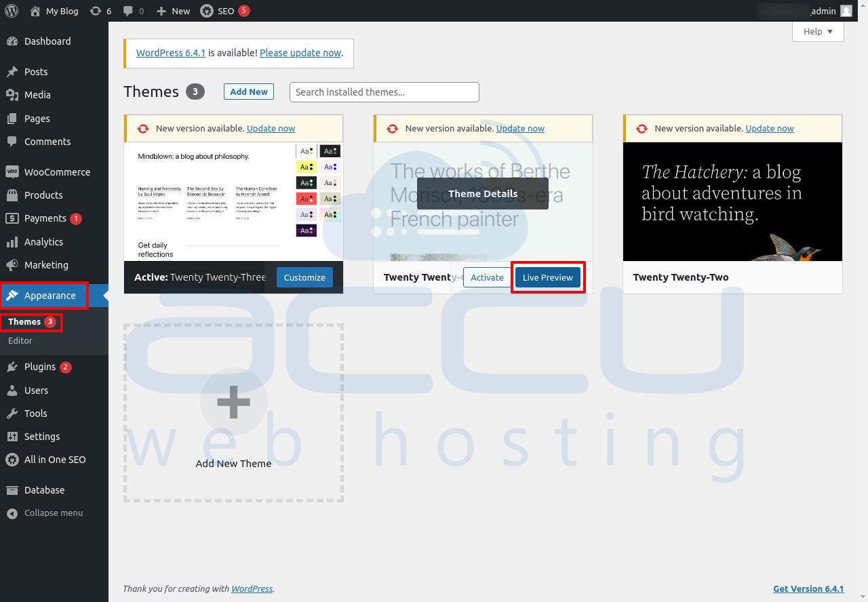Image resolution: width=868 pixels, height=602 pixels.
Task: Click the Products sidebar icon
Action: 12,195
